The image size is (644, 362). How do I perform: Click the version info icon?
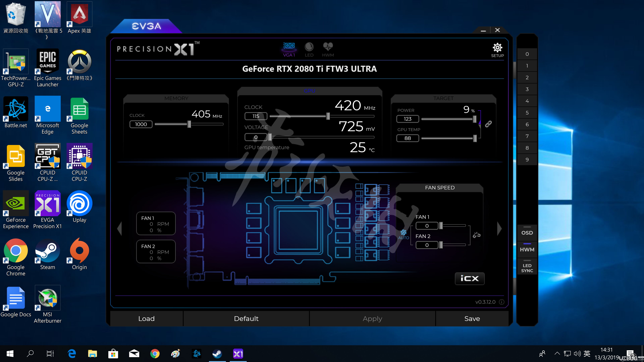point(501,302)
